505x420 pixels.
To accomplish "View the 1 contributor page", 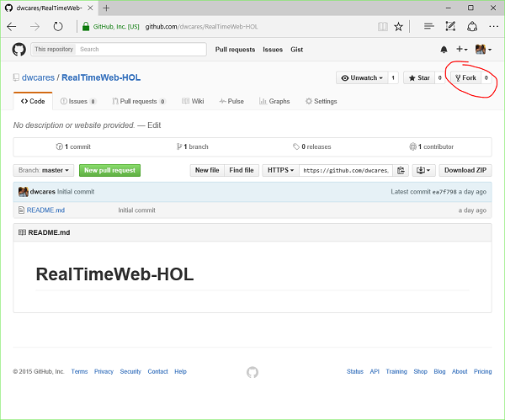I will 431,146.
